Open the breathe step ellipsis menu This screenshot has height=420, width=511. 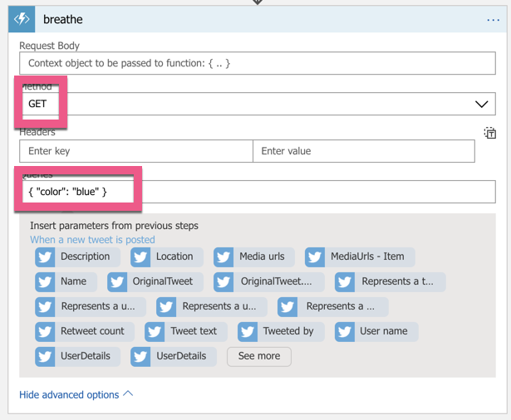[x=493, y=20]
